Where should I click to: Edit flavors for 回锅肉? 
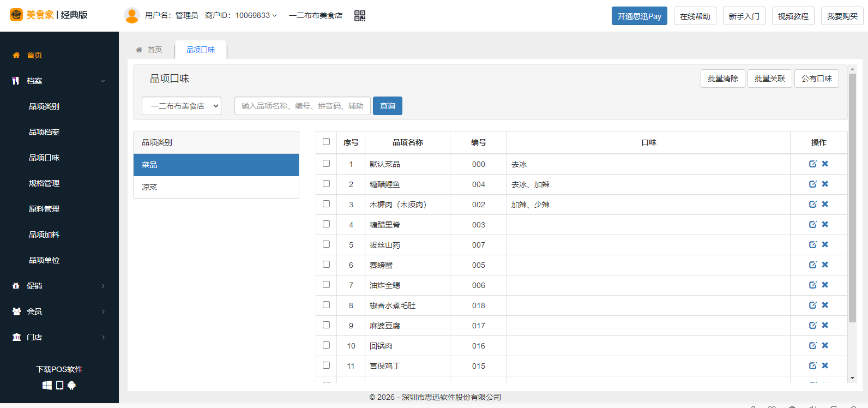coord(813,345)
